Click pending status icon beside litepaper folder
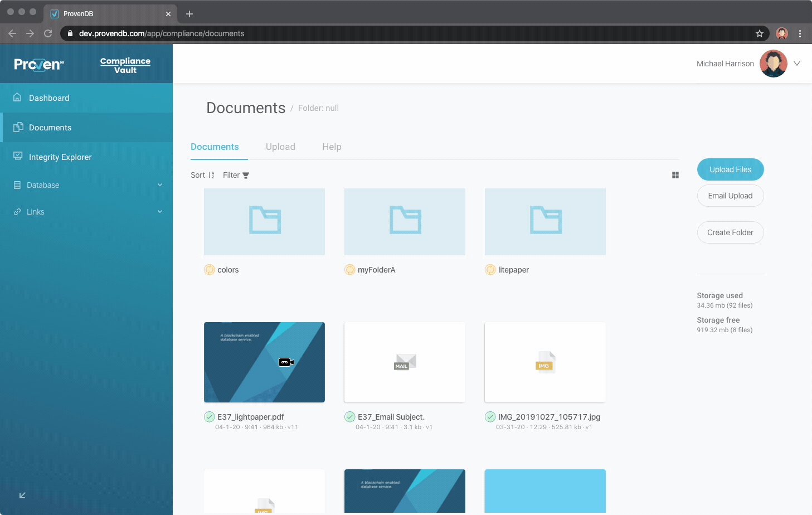This screenshot has height=515, width=812. tap(490, 270)
